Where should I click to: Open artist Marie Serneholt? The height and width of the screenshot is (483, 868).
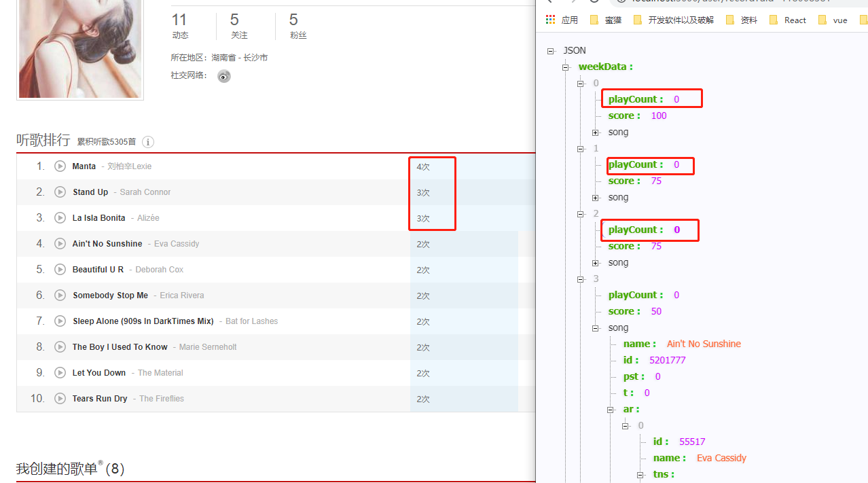point(208,347)
